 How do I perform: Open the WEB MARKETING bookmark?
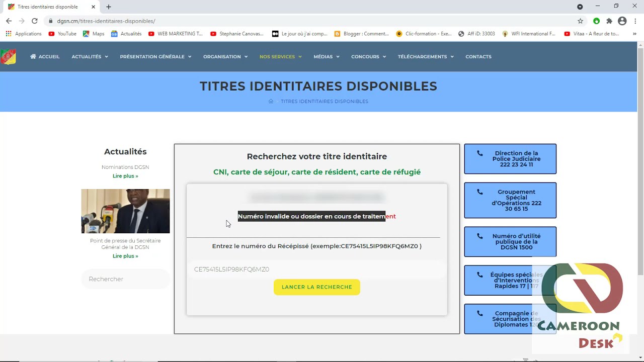point(175,34)
